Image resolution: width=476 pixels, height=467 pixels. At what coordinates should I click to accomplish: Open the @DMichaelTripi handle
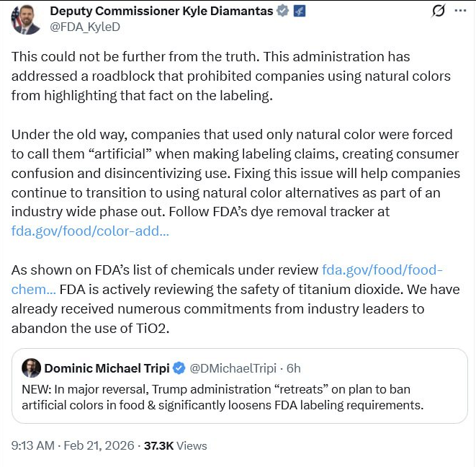click(234, 368)
